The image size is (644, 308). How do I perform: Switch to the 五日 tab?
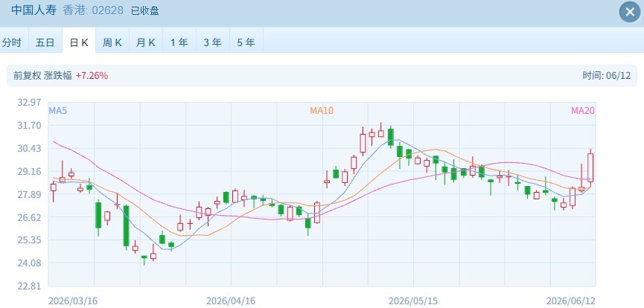(x=45, y=42)
